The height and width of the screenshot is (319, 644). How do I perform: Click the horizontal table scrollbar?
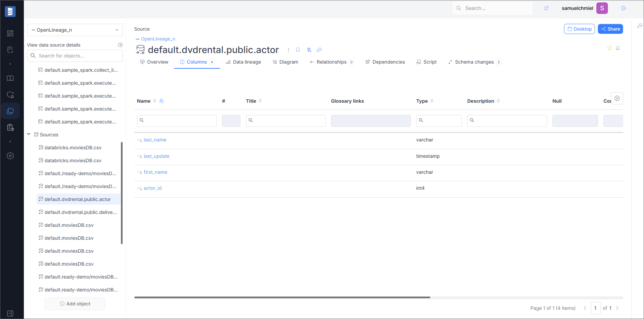tap(282, 297)
